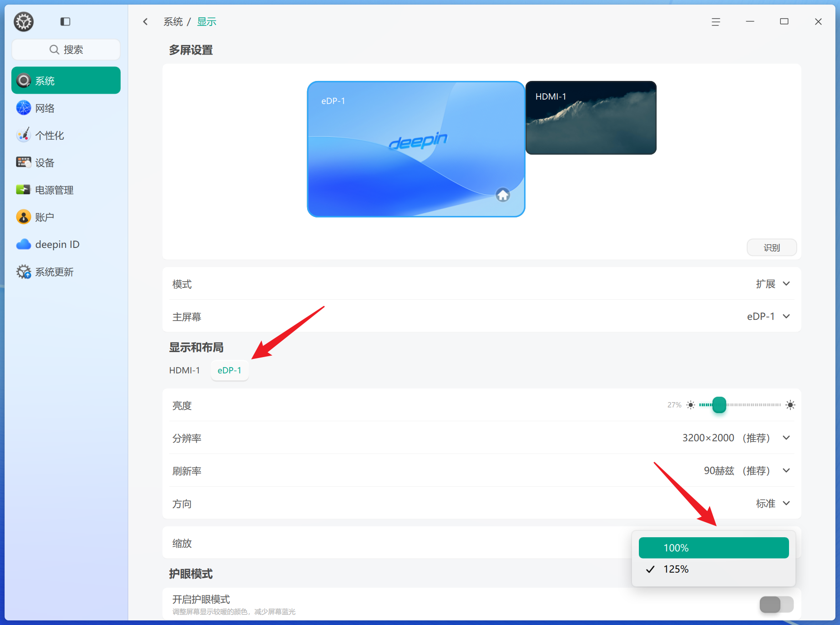Click the control center gear logo
Image resolution: width=840 pixels, height=625 pixels.
(x=24, y=21)
